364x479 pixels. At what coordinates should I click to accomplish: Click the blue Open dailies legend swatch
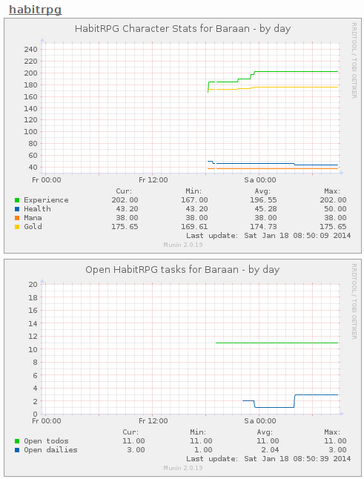[17, 450]
